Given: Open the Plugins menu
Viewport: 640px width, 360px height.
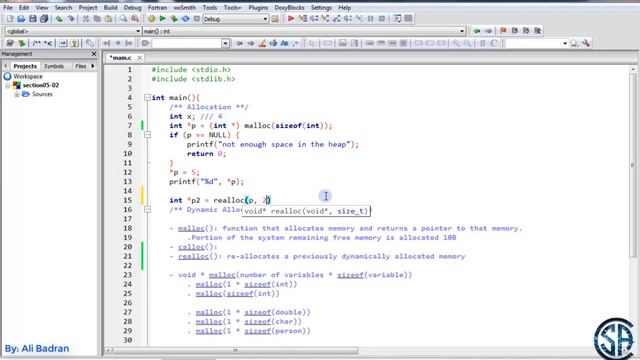Looking at the screenshot, I should (x=258, y=7).
